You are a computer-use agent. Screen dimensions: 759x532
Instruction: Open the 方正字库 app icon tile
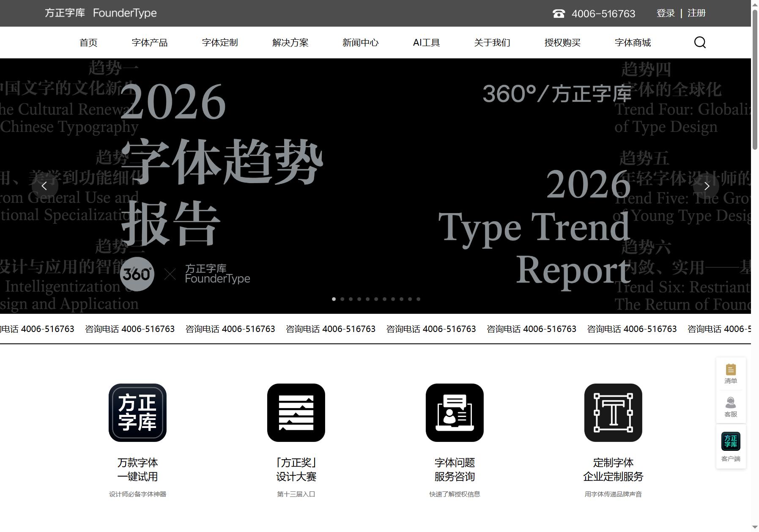[137, 413]
